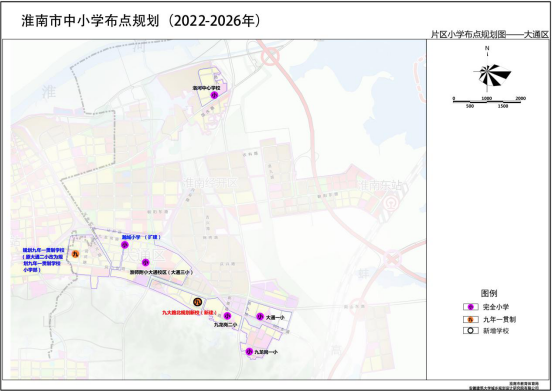Viewport: 553px width, 391px height.
Task: Select the orange 九 marker near blue text
Action: (75, 254)
